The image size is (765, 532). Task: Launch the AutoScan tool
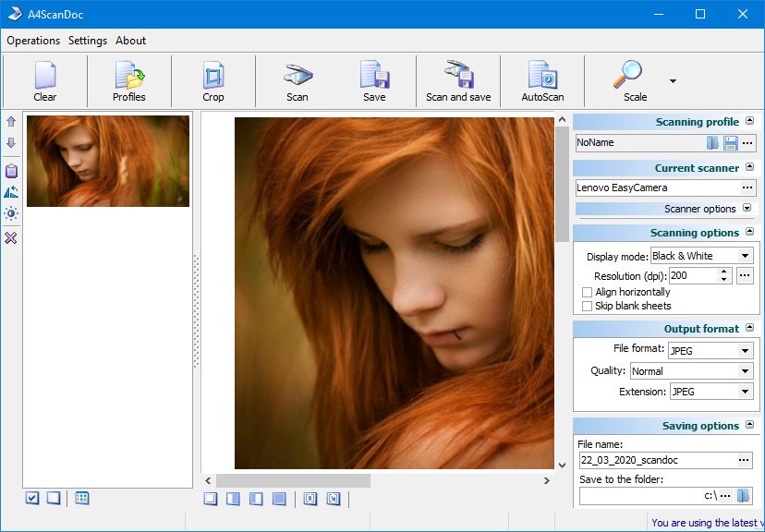(x=542, y=81)
